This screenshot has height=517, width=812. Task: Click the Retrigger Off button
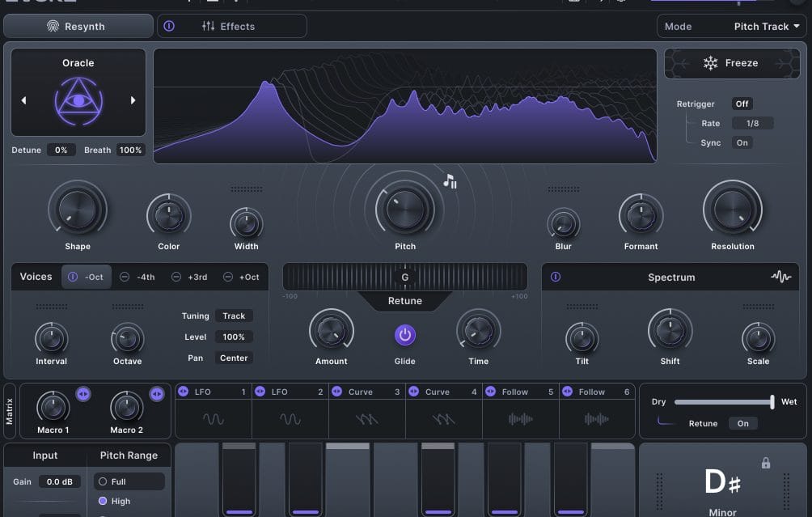(x=742, y=104)
